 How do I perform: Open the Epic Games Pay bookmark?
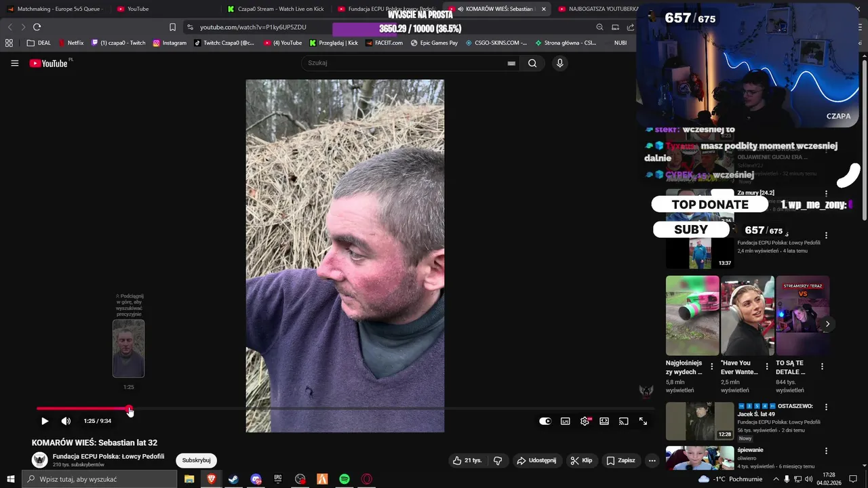click(434, 43)
